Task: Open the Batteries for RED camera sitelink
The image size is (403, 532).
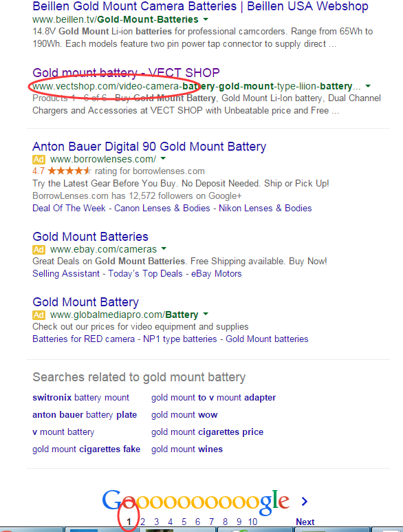Action: point(83,339)
